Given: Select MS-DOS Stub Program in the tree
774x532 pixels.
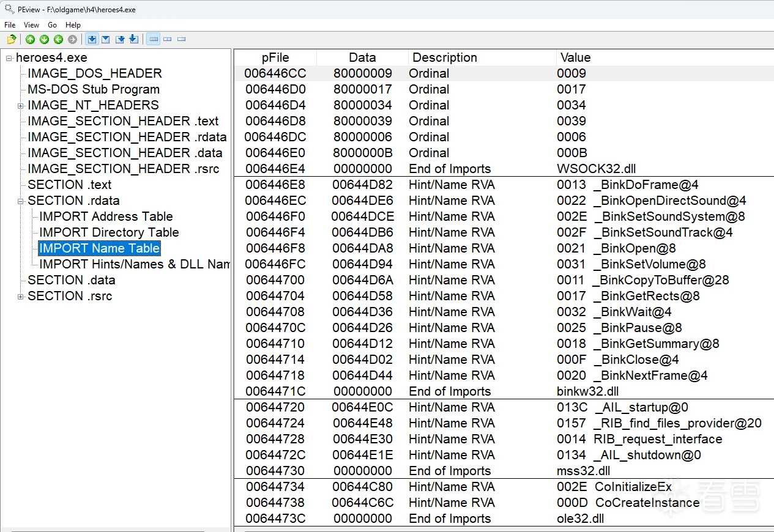Looking at the screenshot, I should [94, 89].
